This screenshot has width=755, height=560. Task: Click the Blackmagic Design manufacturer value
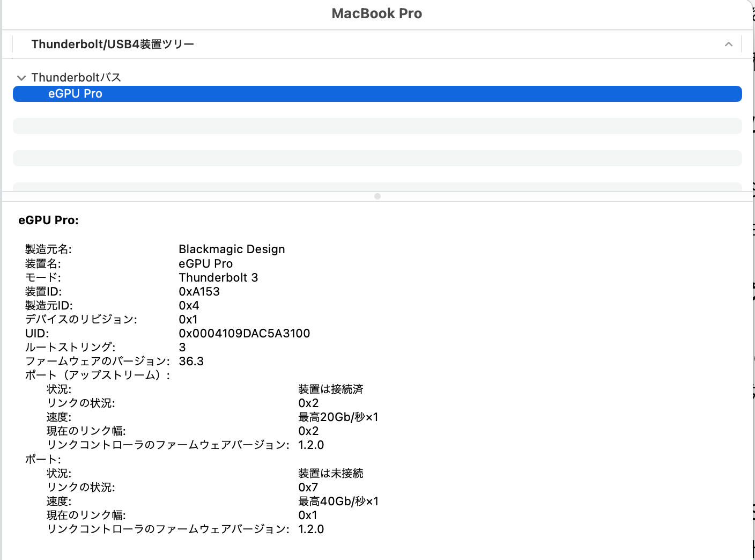(x=232, y=249)
